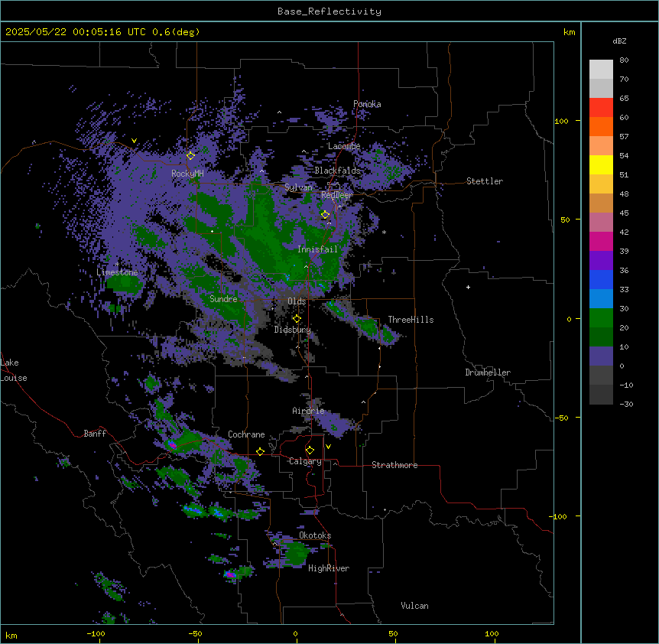659x644 pixels.
Task: Click the magenta 42 dBZ legend color
Action: pos(601,241)
